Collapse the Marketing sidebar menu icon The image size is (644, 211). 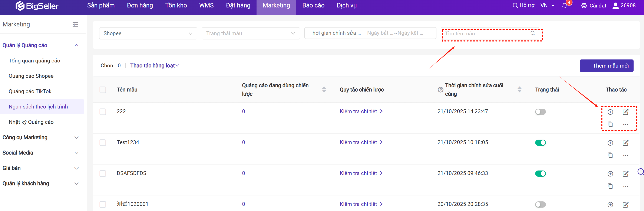[75, 25]
